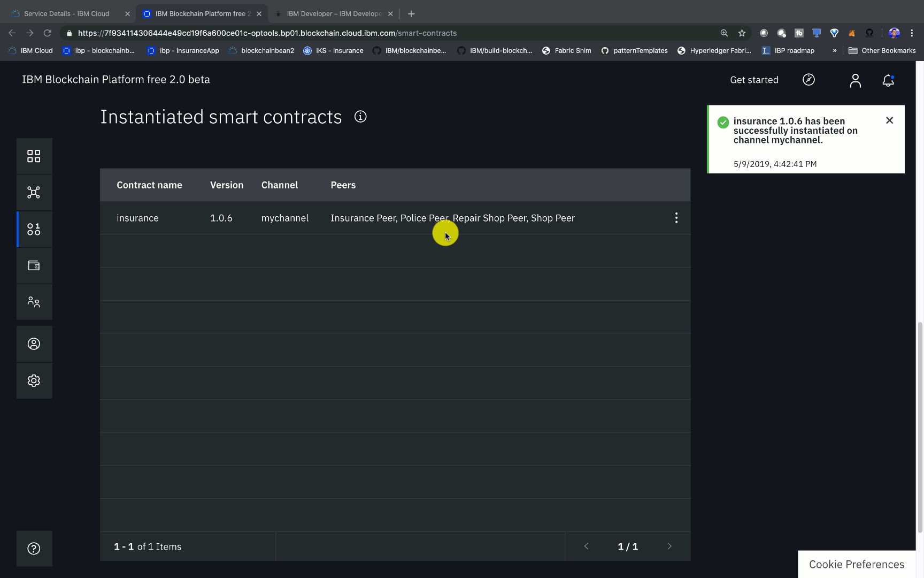924x578 pixels.
Task: Open patternTemplates bookmark
Action: (x=634, y=51)
